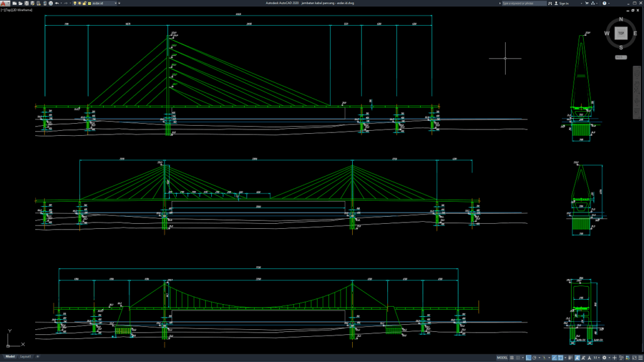Select the Redo arrow icon

point(66,4)
